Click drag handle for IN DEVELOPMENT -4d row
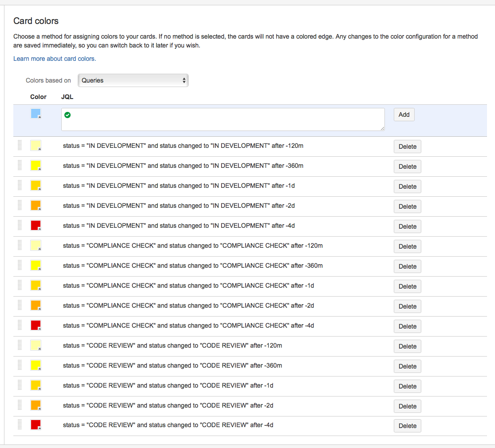This screenshot has width=495, height=448. [x=20, y=226]
